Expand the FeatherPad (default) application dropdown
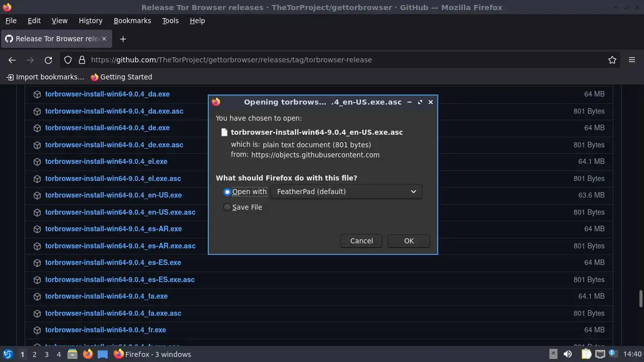The width and height of the screenshot is (644, 362). click(346, 192)
